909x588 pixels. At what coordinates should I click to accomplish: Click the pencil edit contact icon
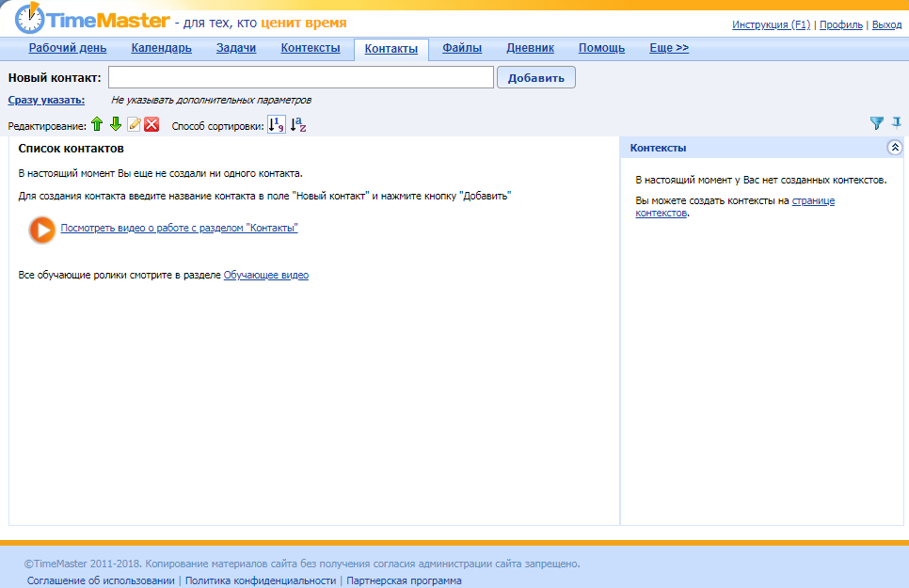pos(134,124)
